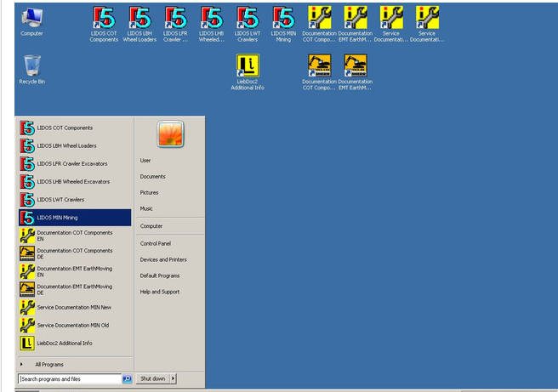Click the Search programs and files field

70,379
